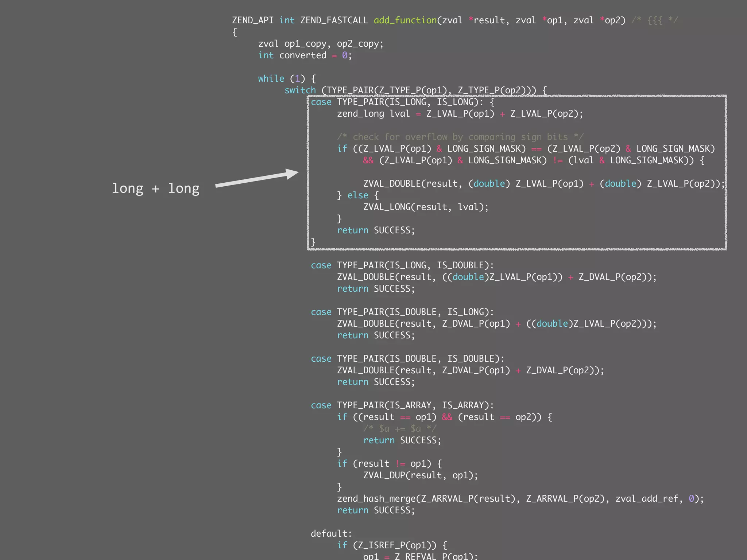Select the "case TYPE_PAIR(IS_DOUBLE, IS_DOUBLE):" line

click(x=407, y=359)
